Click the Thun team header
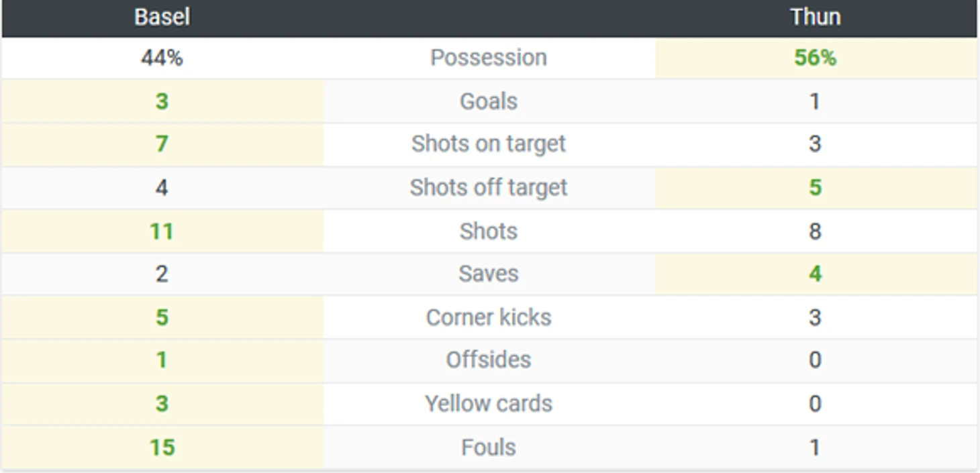This screenshot has width=980, height=473. 815,17
